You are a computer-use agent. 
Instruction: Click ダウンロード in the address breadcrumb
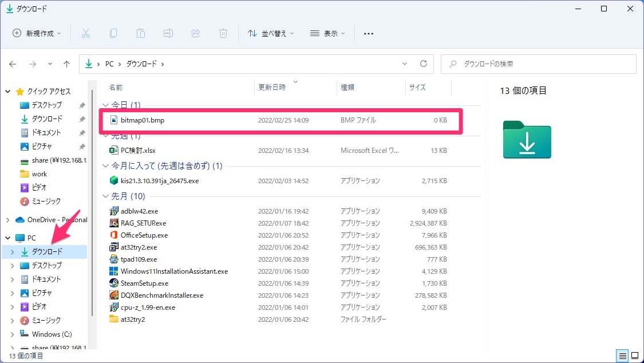pos(141,64)
